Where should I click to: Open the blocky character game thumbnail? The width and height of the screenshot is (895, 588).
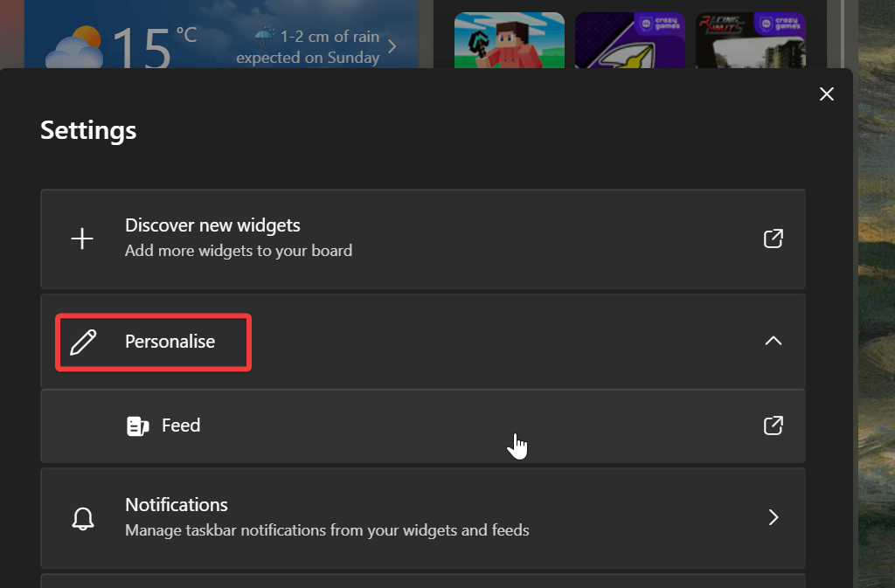coord(509,40)
